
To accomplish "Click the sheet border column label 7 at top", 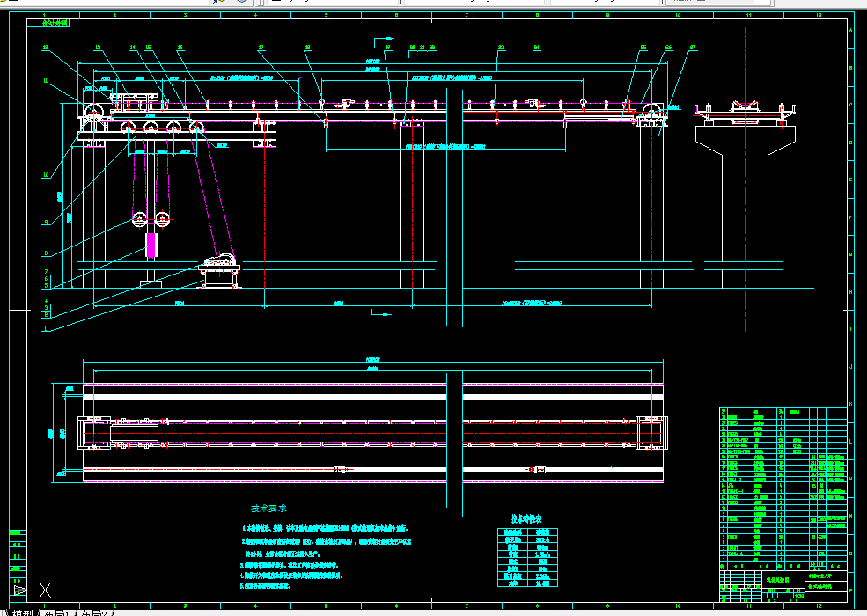I will (467, 15).
